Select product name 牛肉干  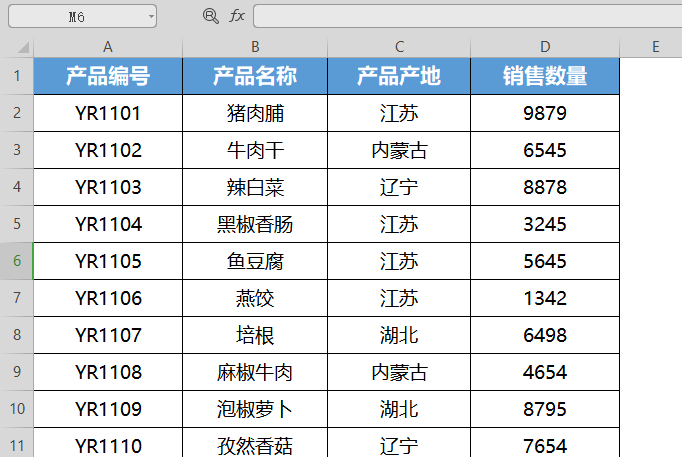255,150
